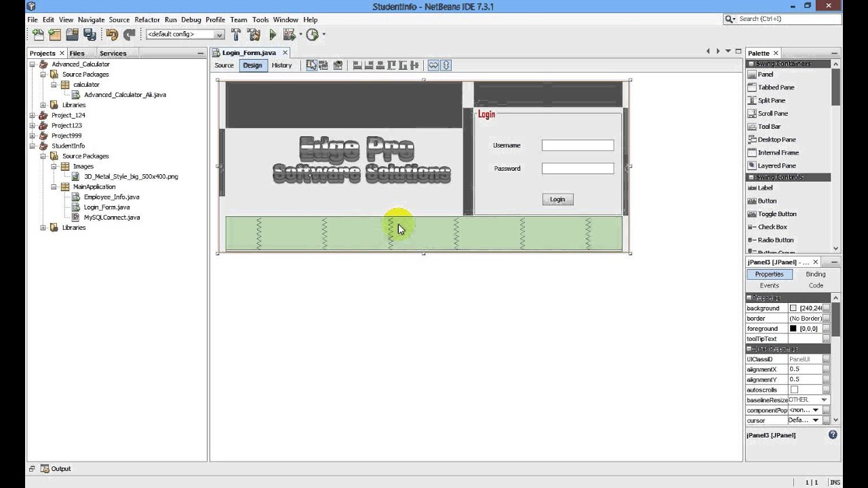Click the background color swatch
Image resolution: width=868 pixels, height=488 pixels.
(793, 308)
